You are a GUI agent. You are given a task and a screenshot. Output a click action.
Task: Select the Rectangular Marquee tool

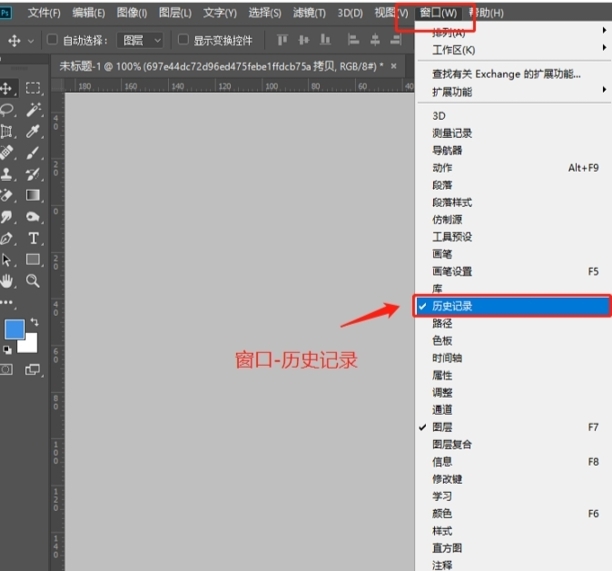[33, 88]
